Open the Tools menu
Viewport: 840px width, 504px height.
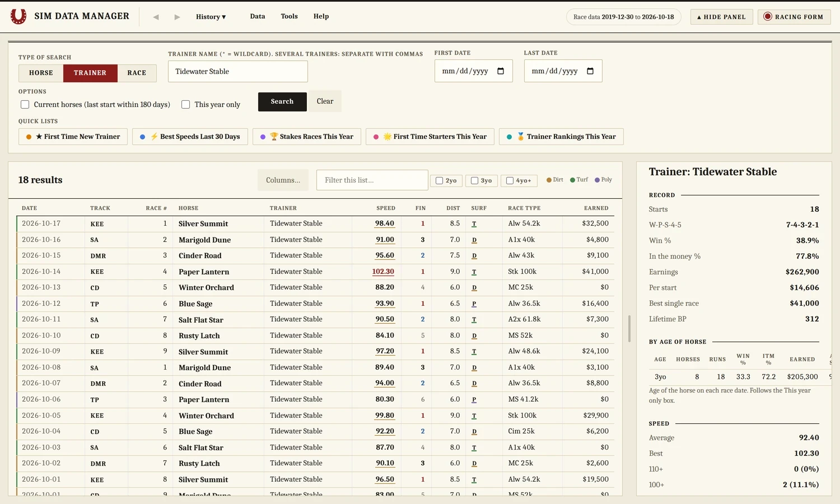click(289, 16)
